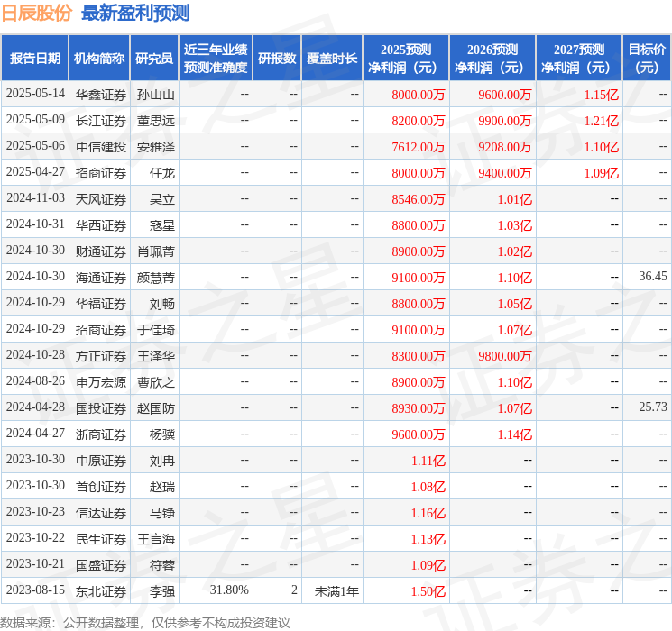Image resolution: width=672 pixels, height=631 pixels.
Task: Select the 2027预测净利润 column header
Action: click(579, 59)
